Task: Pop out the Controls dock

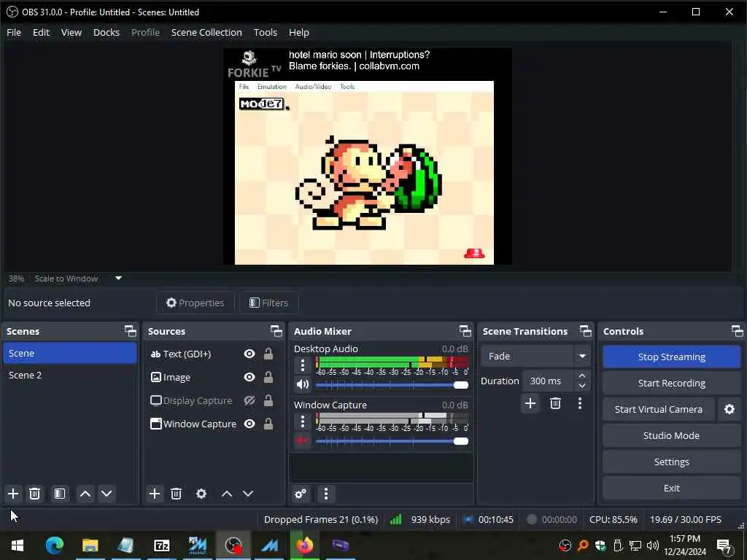Action: tap(737, 331)
